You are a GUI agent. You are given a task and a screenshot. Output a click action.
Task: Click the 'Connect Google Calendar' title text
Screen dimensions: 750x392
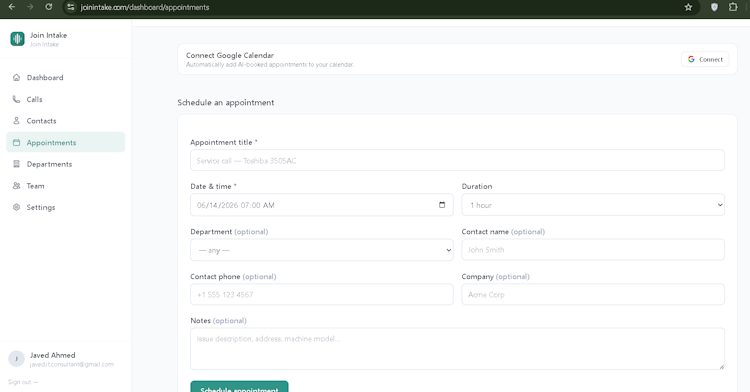point(230,55)
